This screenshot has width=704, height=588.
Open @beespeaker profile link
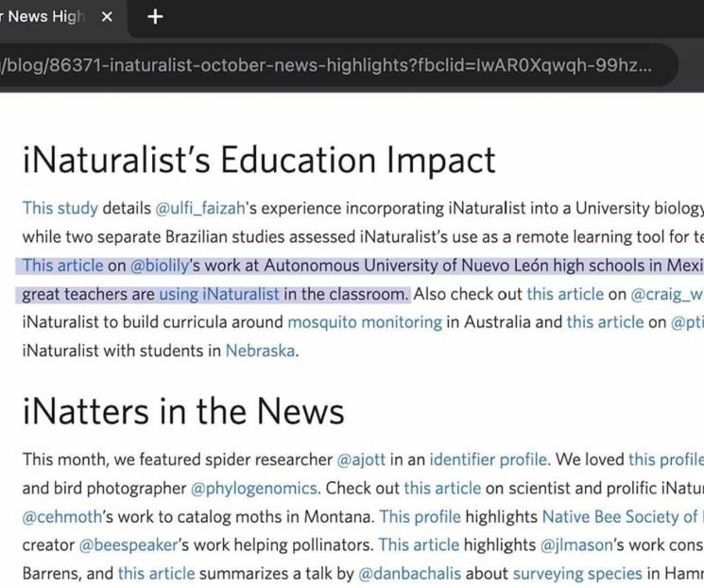pyautogui.click(x=128, y=545)
